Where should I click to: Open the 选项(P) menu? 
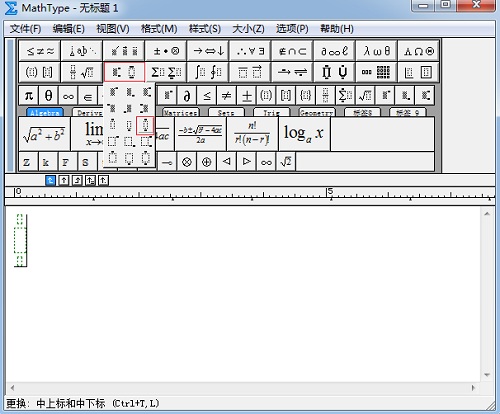[292, 29]
